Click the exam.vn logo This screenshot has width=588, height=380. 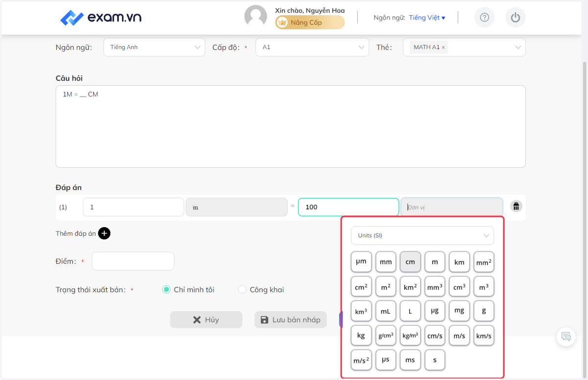click(x=101, y=18)
